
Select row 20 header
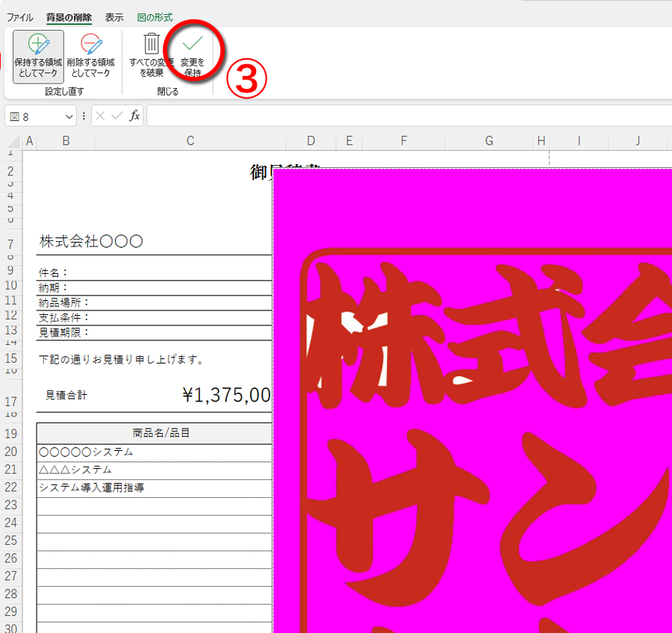[x=11, y=452]
